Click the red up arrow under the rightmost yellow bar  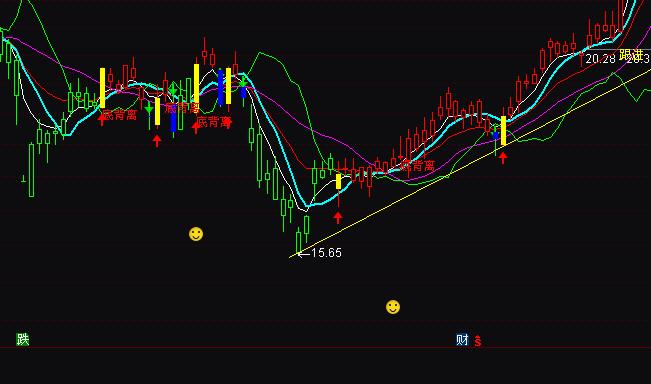503,158
